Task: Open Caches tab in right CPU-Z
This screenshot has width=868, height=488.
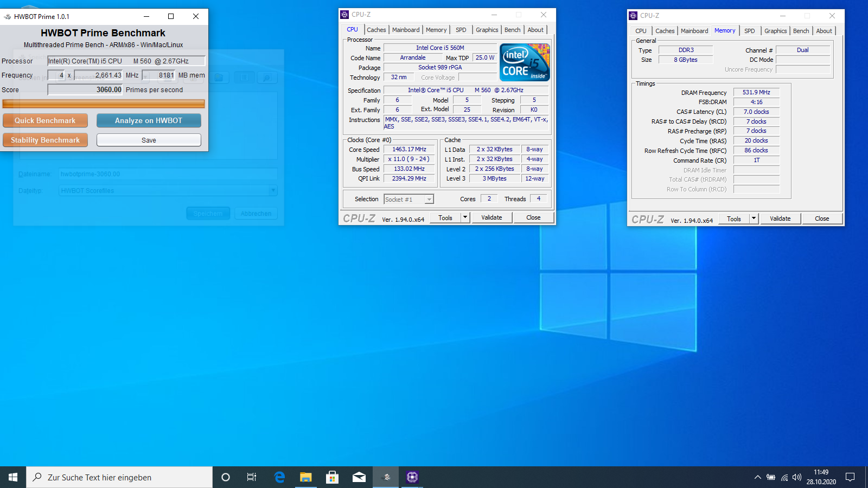Action: (665, 31)
